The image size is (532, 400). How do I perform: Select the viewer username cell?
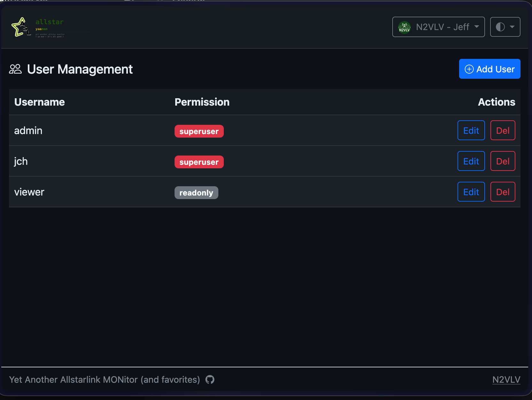[x=89, y=192]
